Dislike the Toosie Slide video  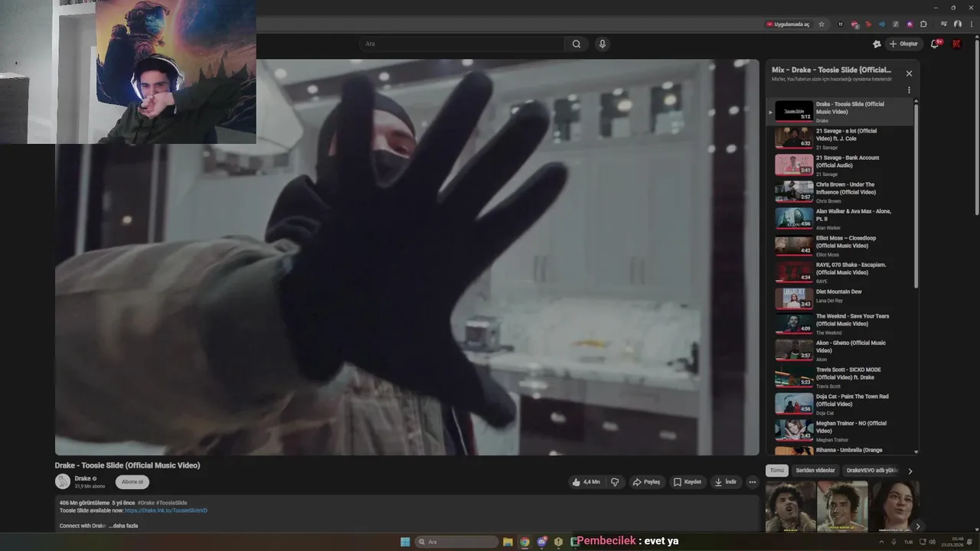coord(615,482)
